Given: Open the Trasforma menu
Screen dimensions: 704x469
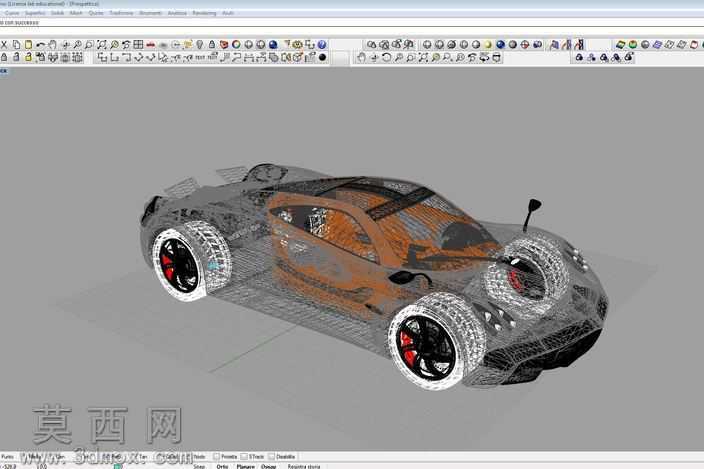Looking at the screenshot, I should [x=121, y=13].
